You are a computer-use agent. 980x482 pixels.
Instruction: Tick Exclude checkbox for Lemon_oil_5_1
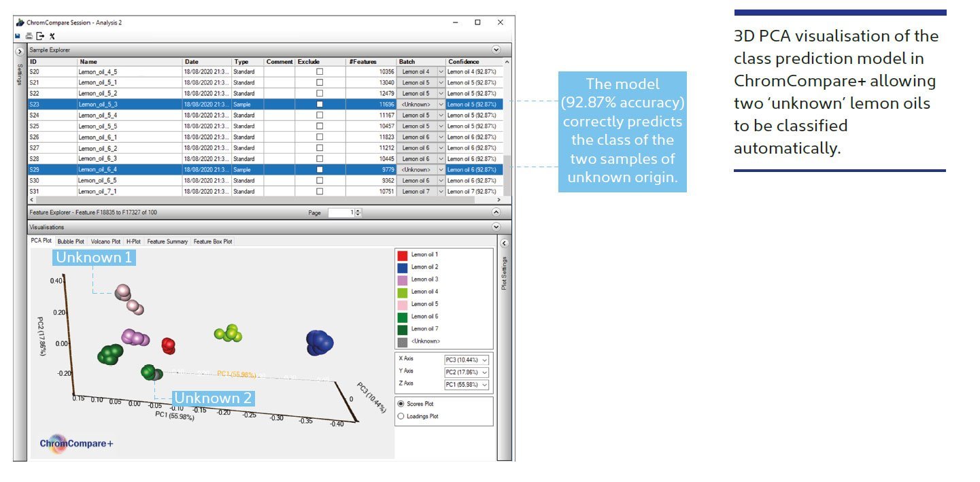(x=320, y=82)
